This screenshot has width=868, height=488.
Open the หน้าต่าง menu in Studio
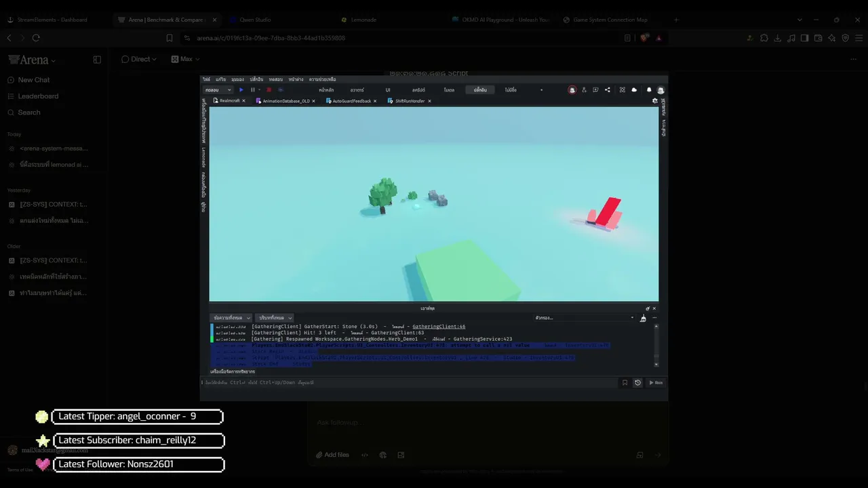(x=296, y=79)
